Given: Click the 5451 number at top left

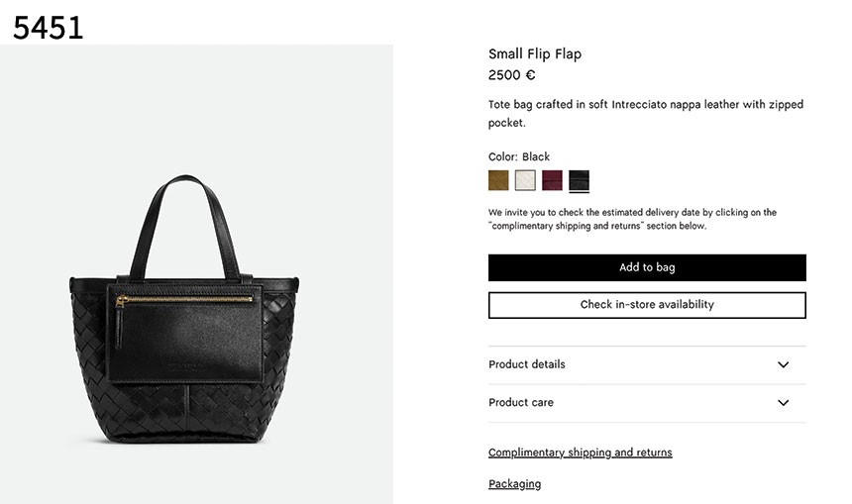Looking at the screenshot, I should point(48,28).
